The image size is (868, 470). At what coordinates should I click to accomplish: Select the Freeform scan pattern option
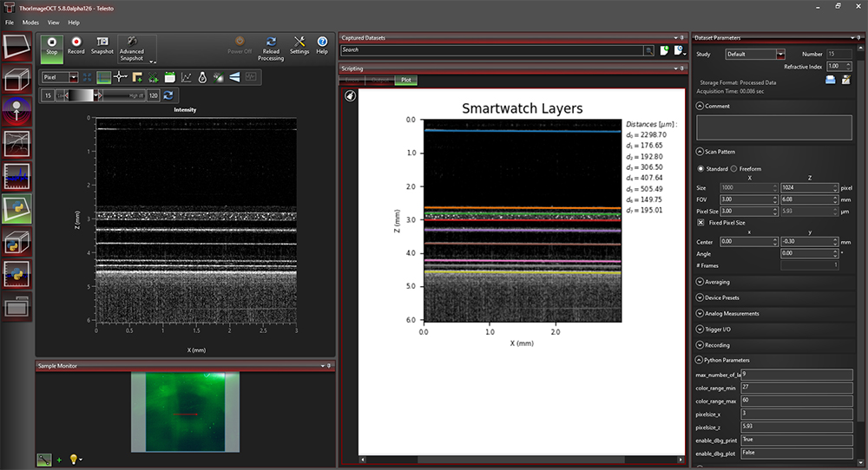[x=734, y=168]
